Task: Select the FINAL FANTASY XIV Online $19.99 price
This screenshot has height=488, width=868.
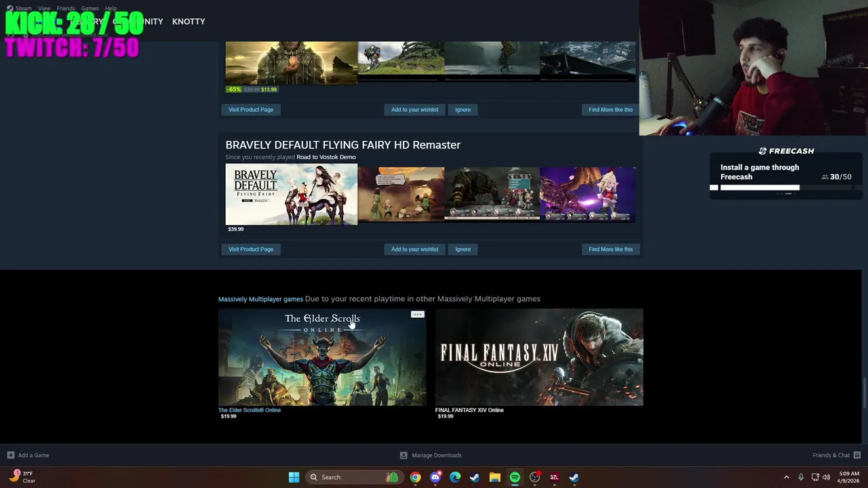Action: point(446,416)
